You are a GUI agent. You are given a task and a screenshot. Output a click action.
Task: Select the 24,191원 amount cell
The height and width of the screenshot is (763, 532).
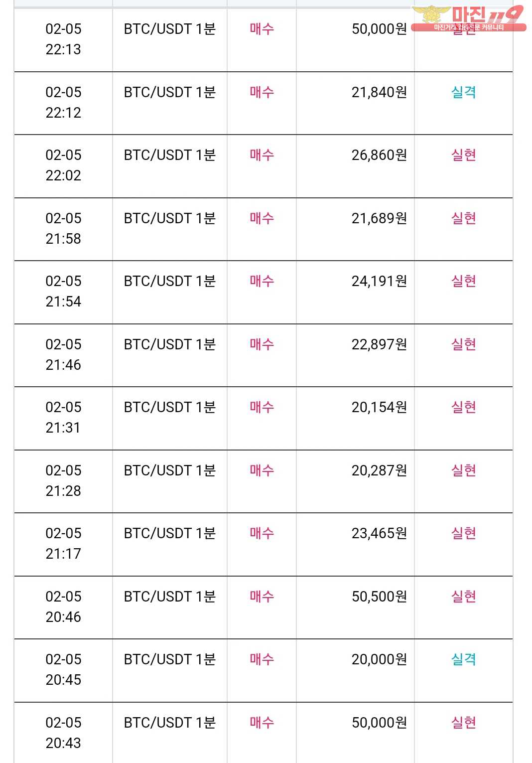(379, 281)
